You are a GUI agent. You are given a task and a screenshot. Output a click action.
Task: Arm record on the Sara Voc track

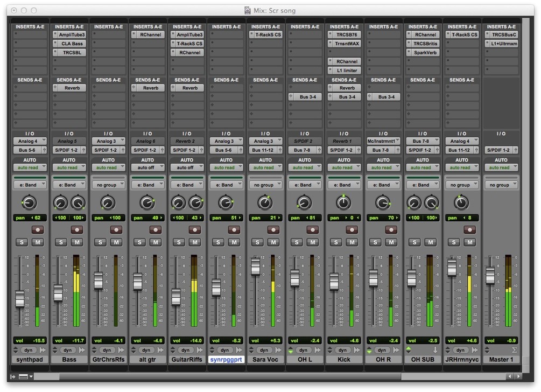pos(273,230)
